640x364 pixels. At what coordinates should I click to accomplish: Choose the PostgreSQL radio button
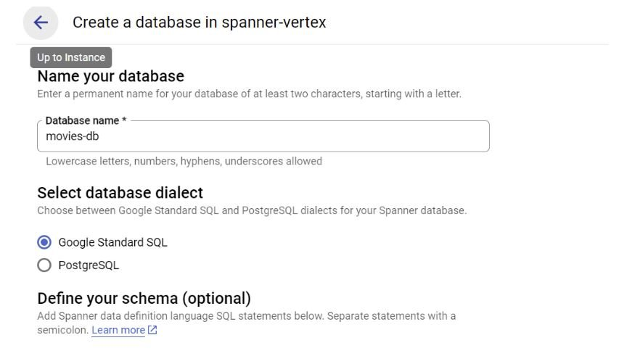(44, 265)
